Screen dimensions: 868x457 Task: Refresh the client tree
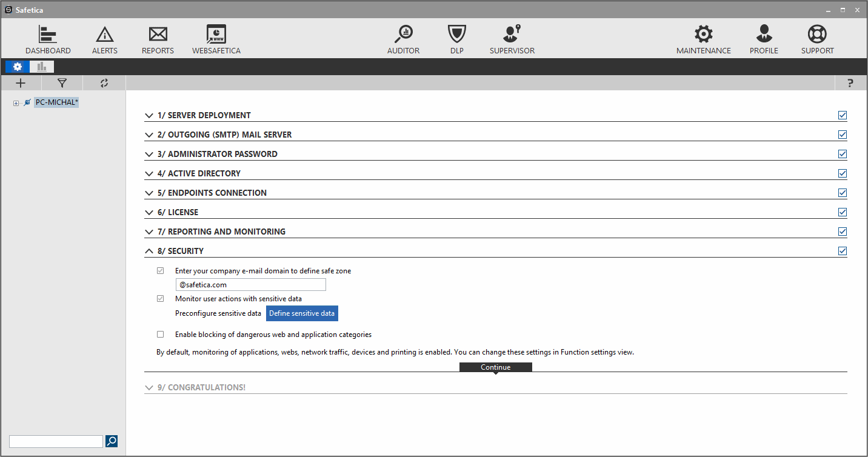(104, 83)
